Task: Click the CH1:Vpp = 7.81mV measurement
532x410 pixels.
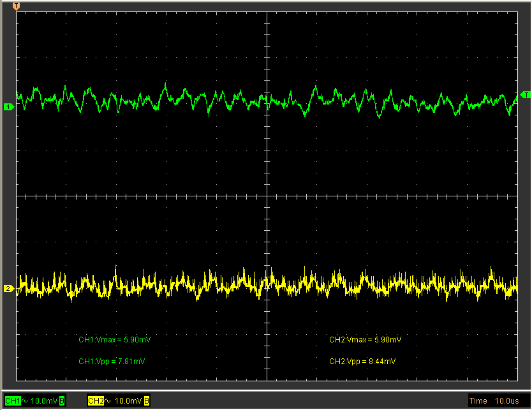Action: coord(112,361)
